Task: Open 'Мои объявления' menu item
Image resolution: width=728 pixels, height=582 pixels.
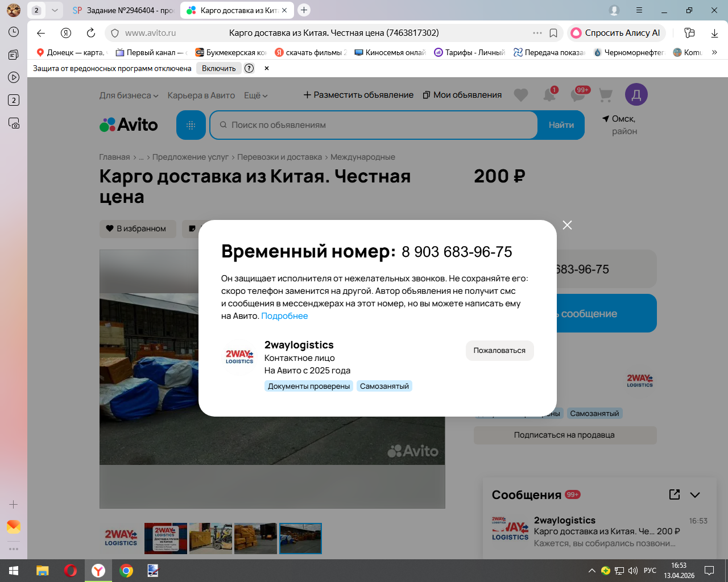Action: 462,95
